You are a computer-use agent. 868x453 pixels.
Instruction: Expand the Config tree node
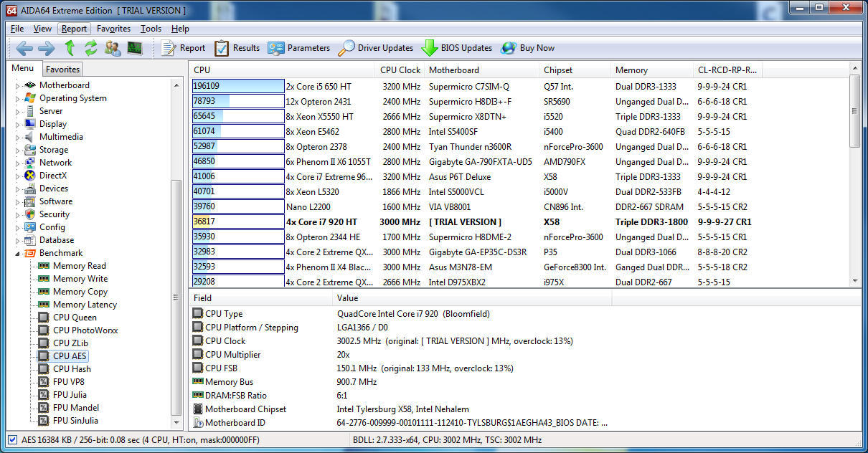[18, 227]
